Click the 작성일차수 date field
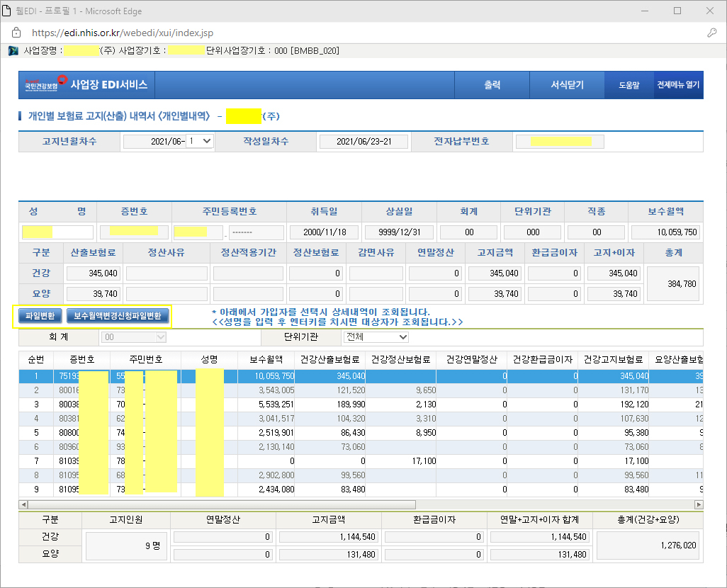 (x=364, y=142)
